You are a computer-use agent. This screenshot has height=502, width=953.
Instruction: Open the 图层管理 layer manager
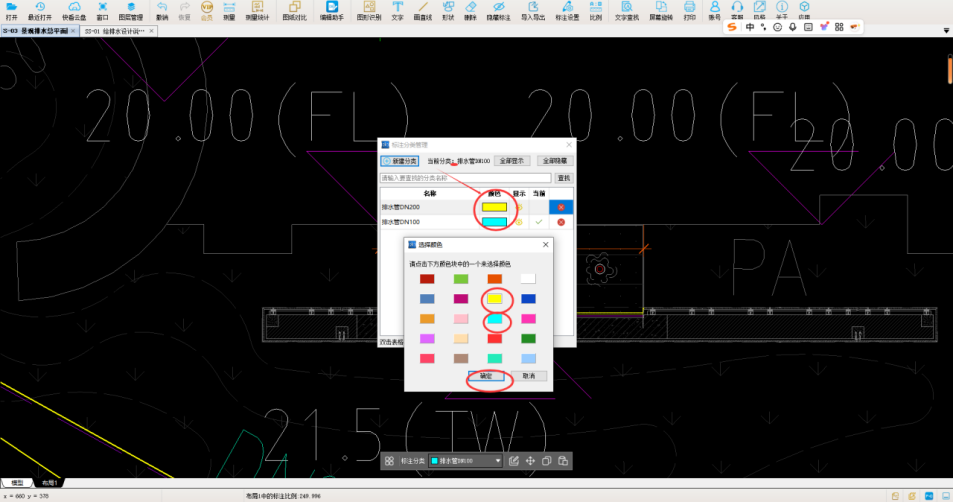point(130,11)
